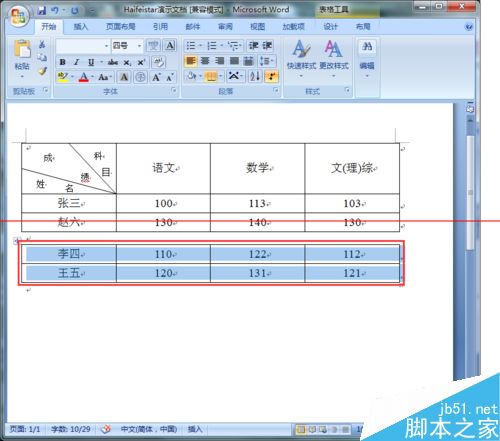The height and width of the screenshot is (441, 500).
Task: Toggle character shading
Action: [124, 77]
